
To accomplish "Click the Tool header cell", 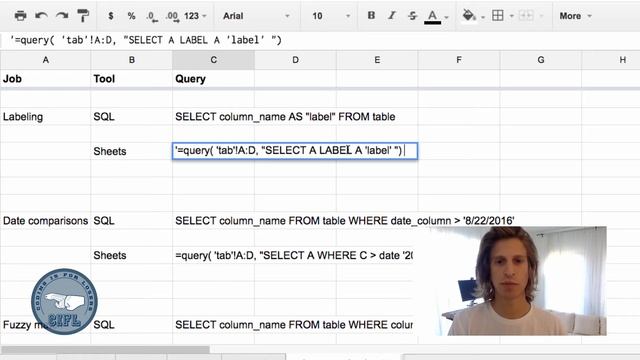I will point(131,79).
